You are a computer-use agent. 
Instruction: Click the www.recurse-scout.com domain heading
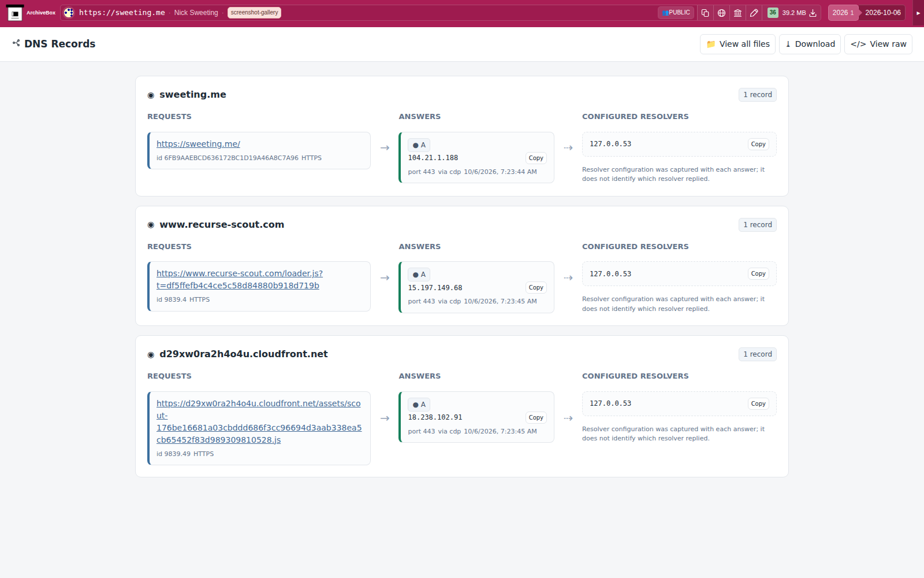pos(222,224)
